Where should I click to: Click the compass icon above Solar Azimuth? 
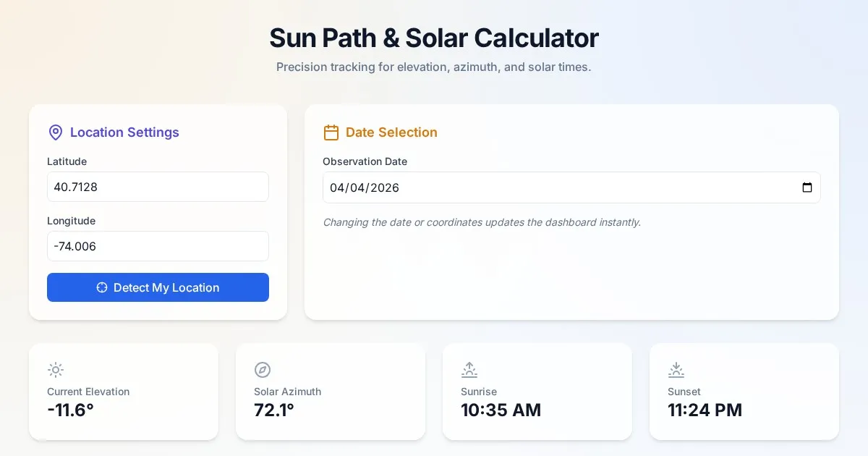pyautogui.click(x=262, y=370)
